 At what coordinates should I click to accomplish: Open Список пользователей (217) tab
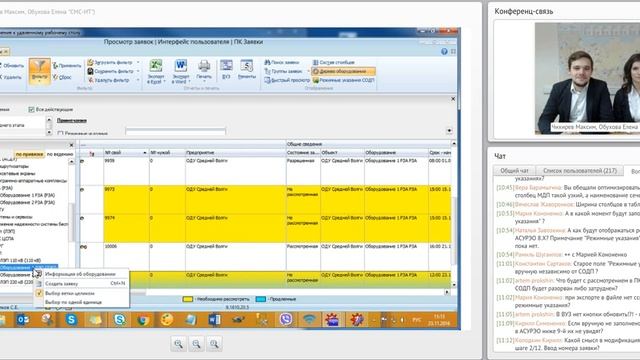(x=580, y=171)
